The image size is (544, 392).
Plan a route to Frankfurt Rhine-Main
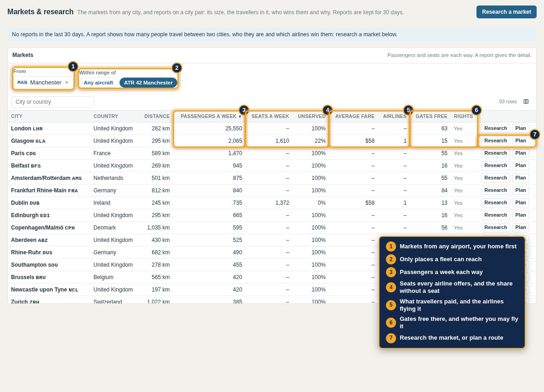pos(521,190)
